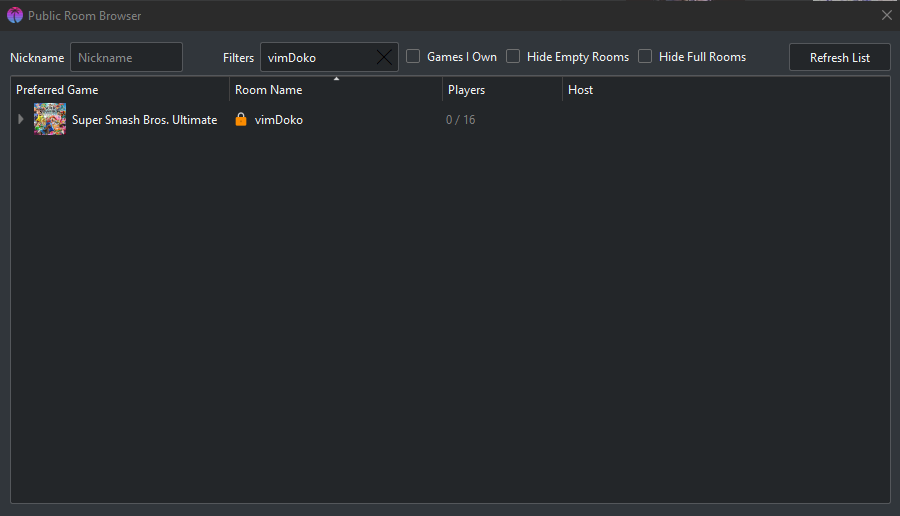Click the Nickname input field
The image size is (900, 516).
pyautogui.click(x=126, y=57)
